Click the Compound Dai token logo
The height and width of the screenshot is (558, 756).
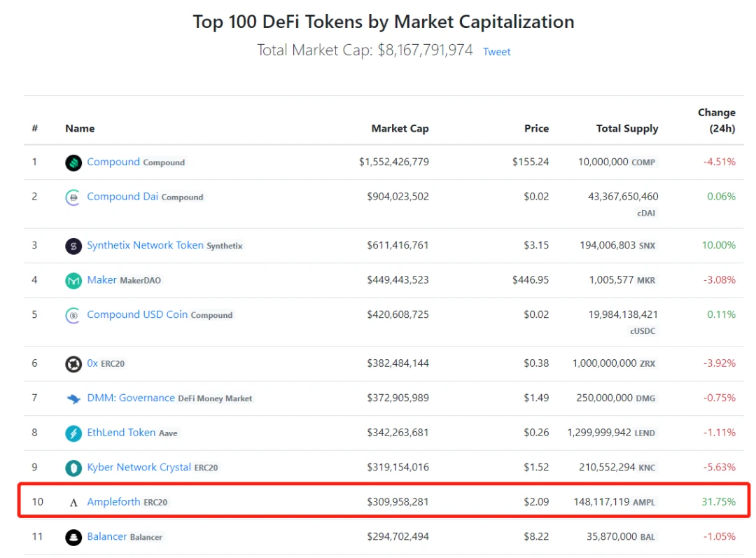(x=73, y=197)
